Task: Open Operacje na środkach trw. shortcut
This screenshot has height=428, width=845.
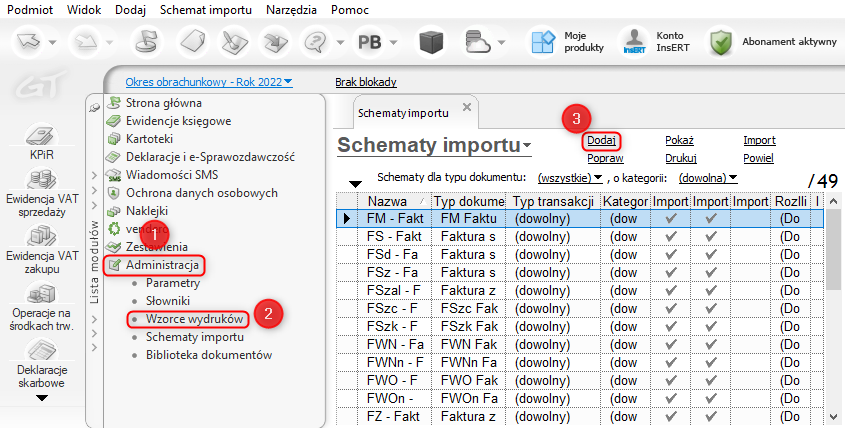Action: tap(42, 307)
